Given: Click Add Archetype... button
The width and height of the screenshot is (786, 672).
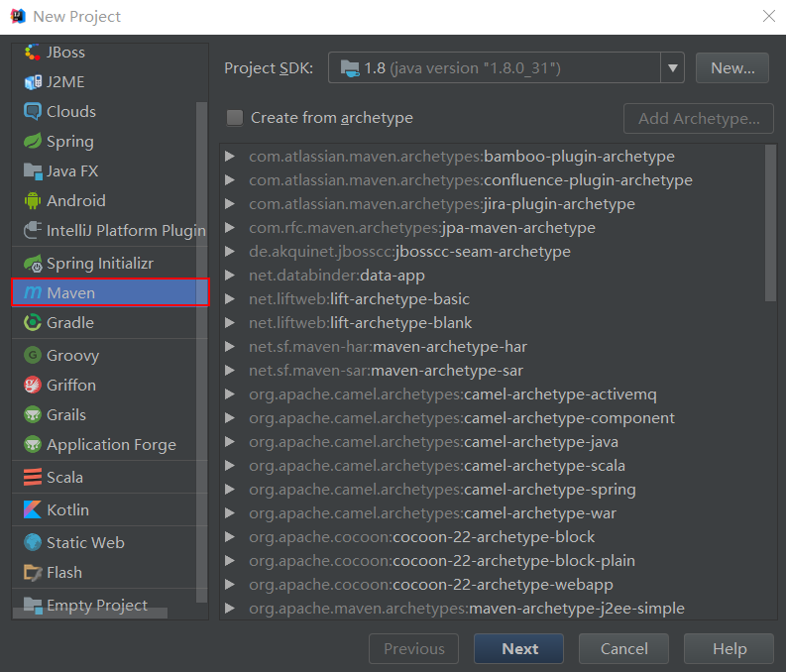Looking at the screenshot, I should tap(698, 118).
